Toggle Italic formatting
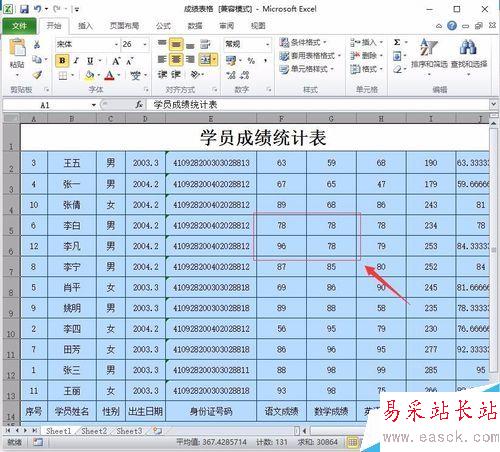The width and height of the screenshot is (500, 452). tap(76, 61)
